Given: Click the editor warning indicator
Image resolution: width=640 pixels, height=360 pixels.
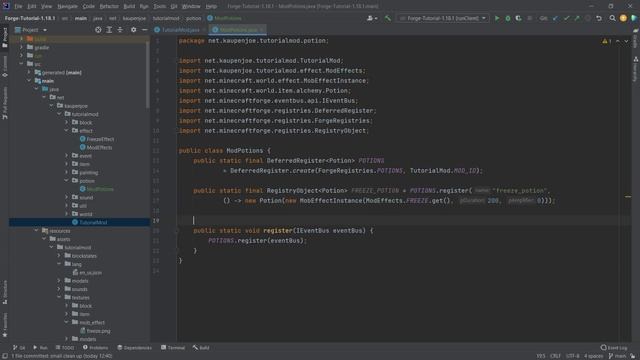Looking at the screenshot, I should pos(606,41).
